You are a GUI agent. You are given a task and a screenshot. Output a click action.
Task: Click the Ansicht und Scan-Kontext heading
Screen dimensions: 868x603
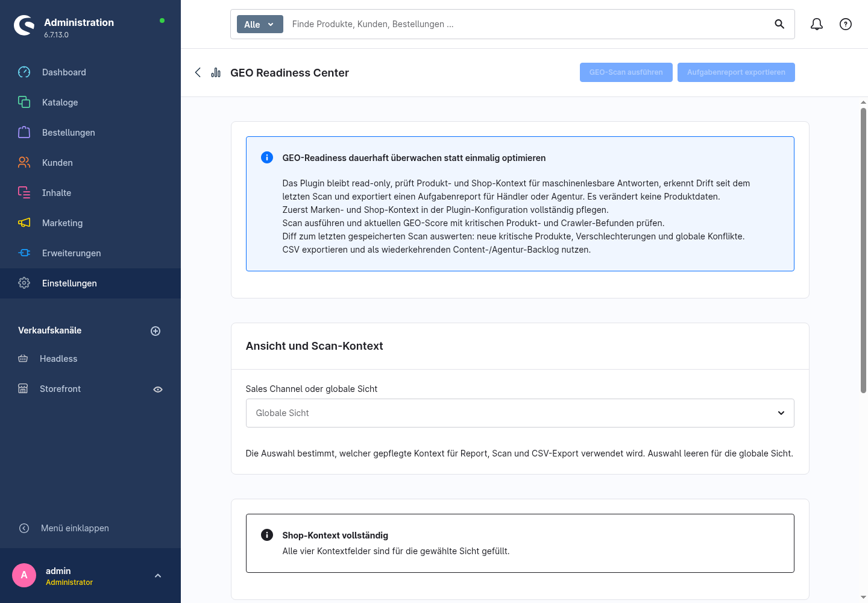click(x=314, y=346)
